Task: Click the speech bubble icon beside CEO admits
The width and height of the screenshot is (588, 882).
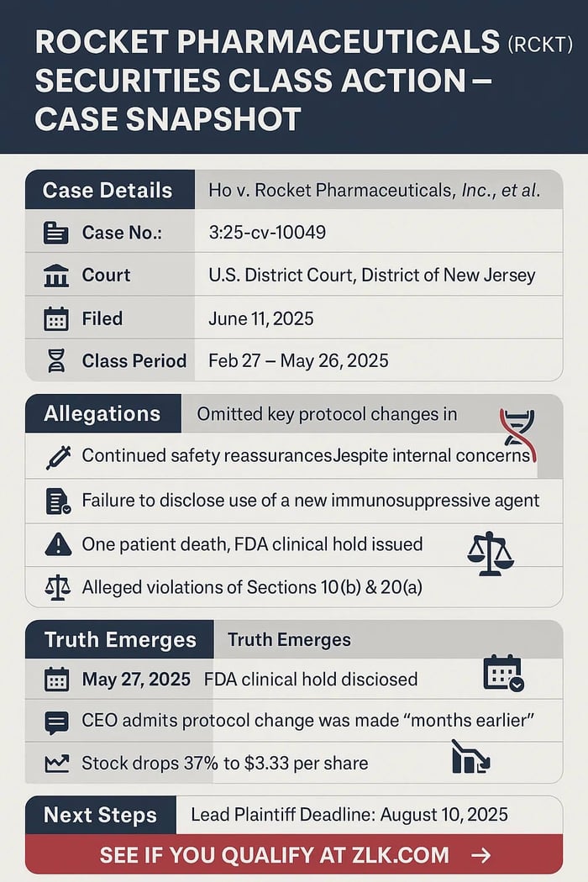Action: 56,721
